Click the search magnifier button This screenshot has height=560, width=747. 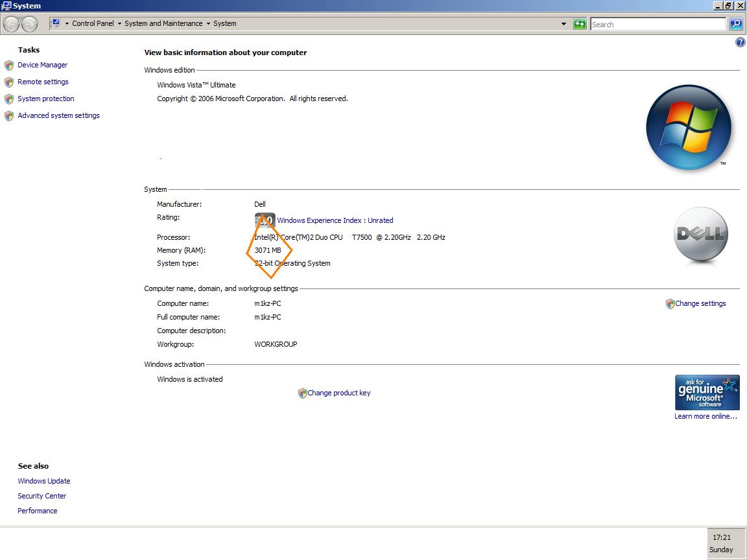click(x=736, y=24)
